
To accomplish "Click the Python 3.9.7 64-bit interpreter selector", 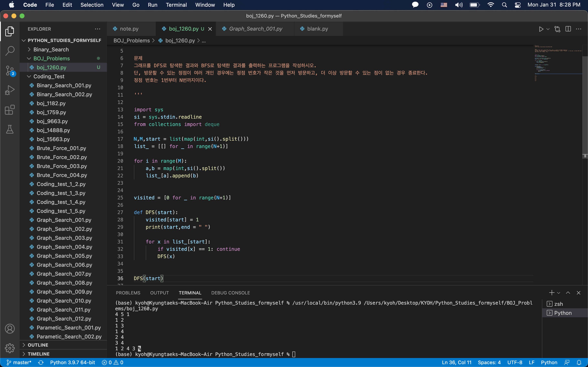I will [72, 362].
